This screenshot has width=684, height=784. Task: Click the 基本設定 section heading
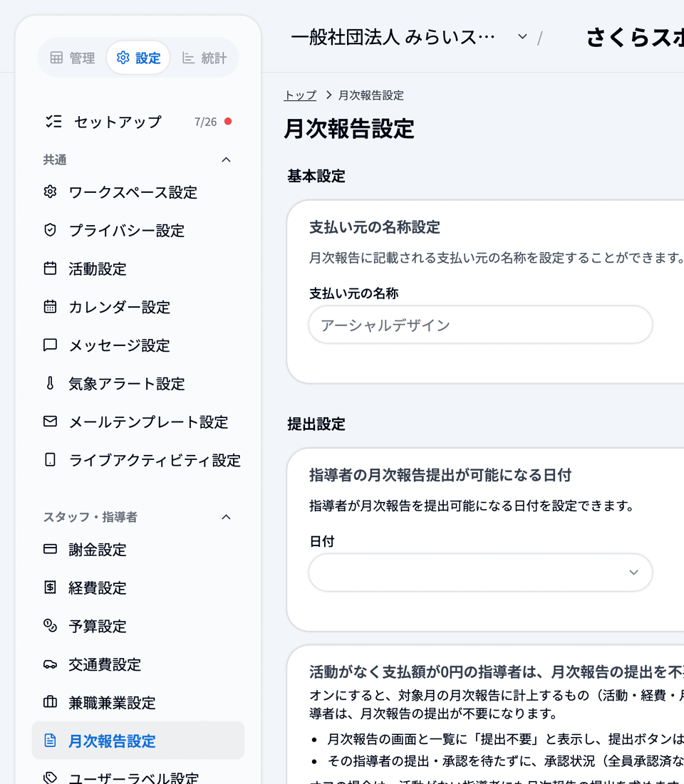pyautogui.click(x=316, y=176)
